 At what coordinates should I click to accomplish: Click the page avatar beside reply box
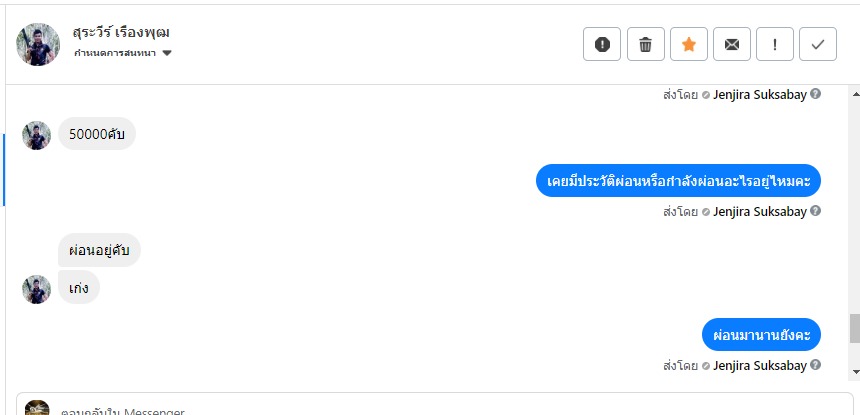tap(37, 408)
